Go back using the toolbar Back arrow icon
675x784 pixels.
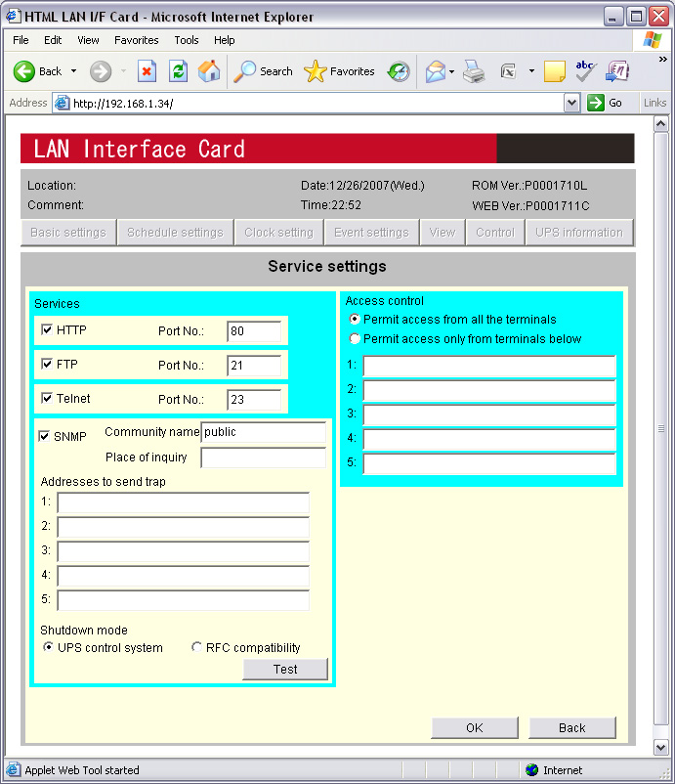point(24,71)
